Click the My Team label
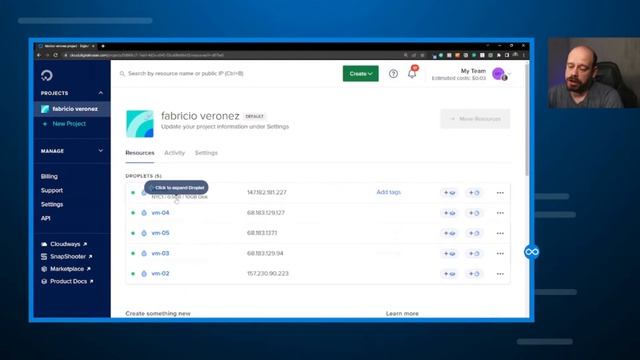 (473, 71)
